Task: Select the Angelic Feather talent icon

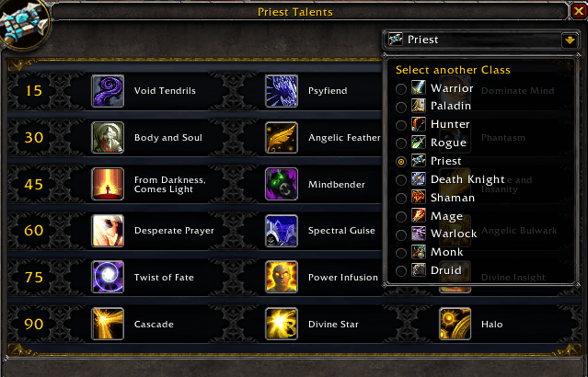Action: click(282, 138)
